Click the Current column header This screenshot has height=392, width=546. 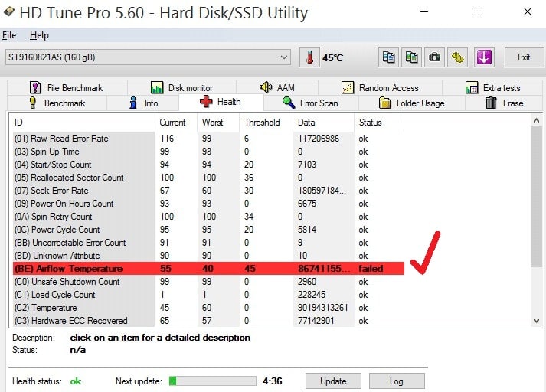[x=176, y=122]
